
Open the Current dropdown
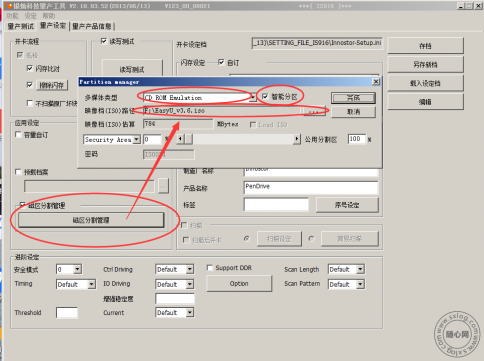pos(190,312)
